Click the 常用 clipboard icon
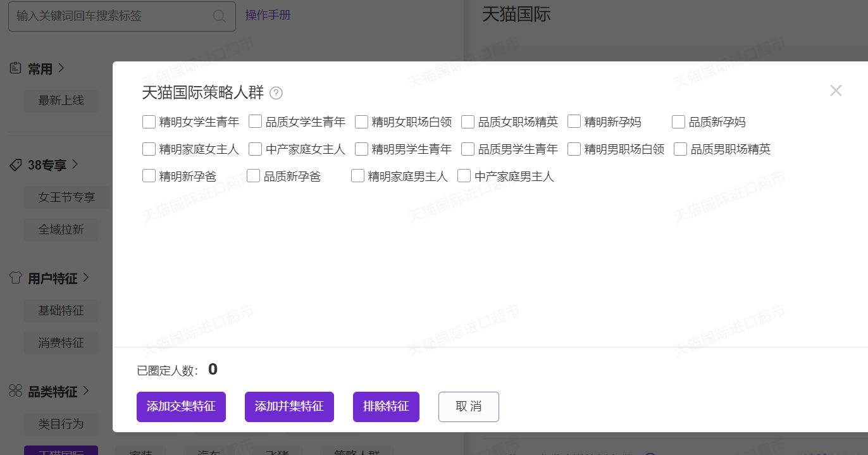 point(16,68)
